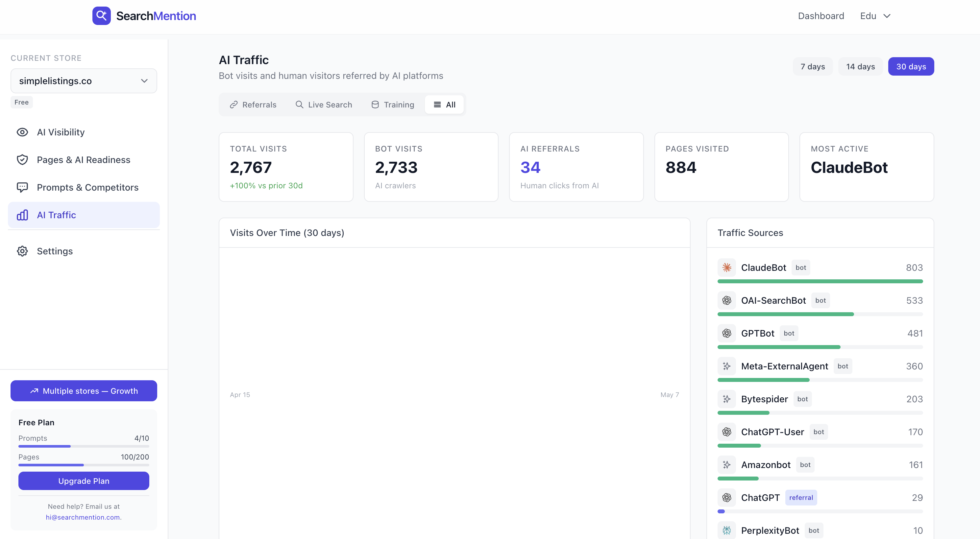Click the GPTBot source icon
980x539 pixels.
(727, 333)
